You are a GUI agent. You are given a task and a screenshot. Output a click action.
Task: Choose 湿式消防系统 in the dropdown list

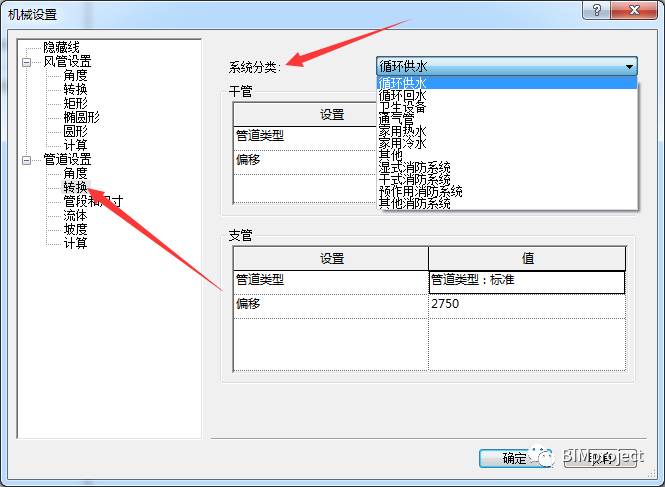pos(507,167)
